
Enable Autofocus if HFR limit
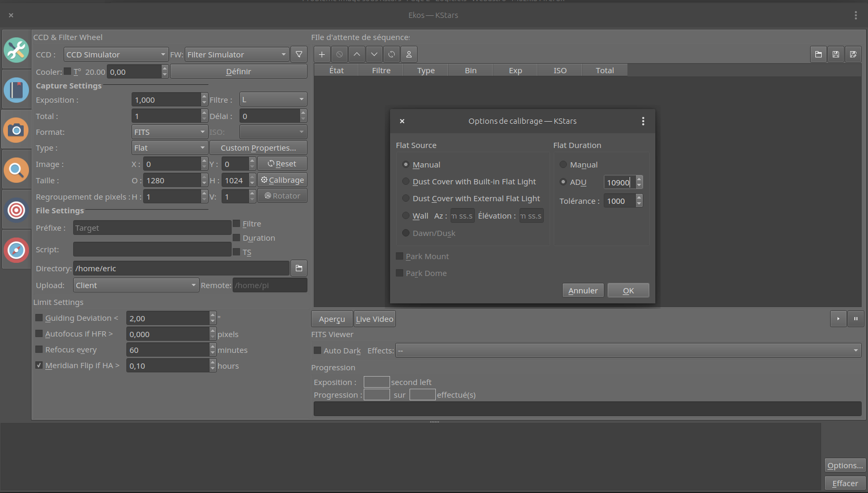(x=39, y=333)
